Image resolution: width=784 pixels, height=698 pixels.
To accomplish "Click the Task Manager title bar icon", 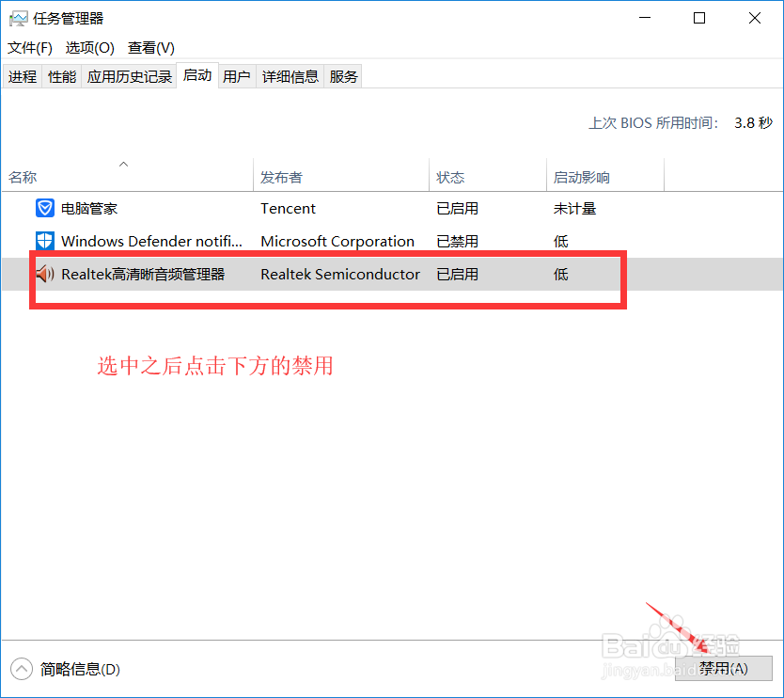I will 19,19.
